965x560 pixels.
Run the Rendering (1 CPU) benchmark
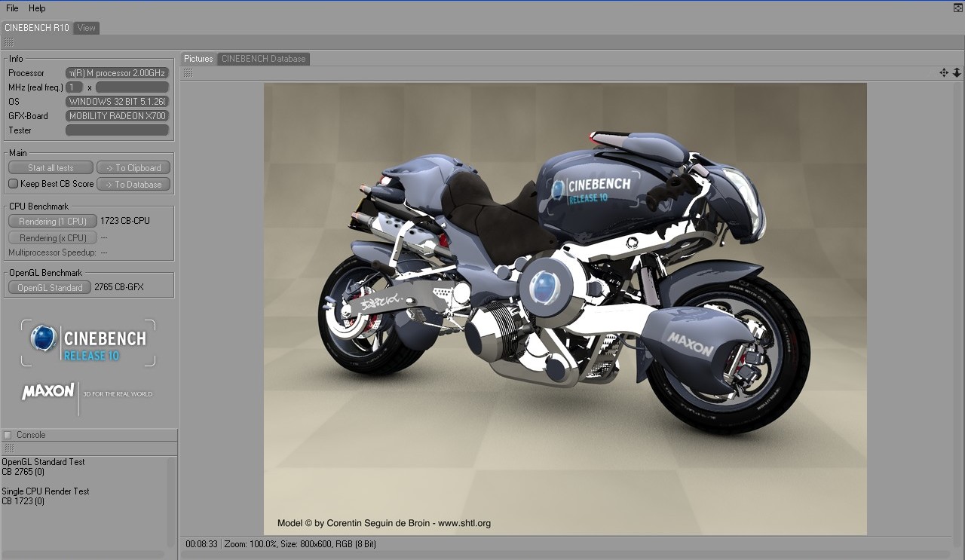click(53, 222)
